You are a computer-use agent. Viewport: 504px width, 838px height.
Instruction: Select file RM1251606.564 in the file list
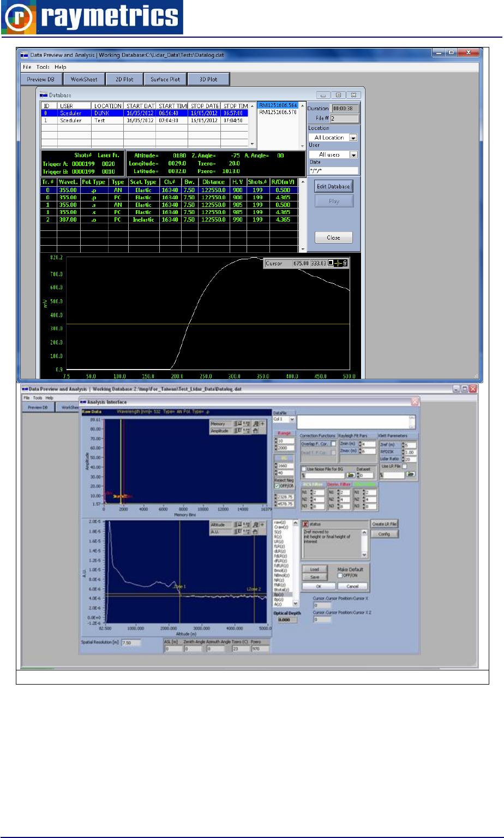point(278,105)
